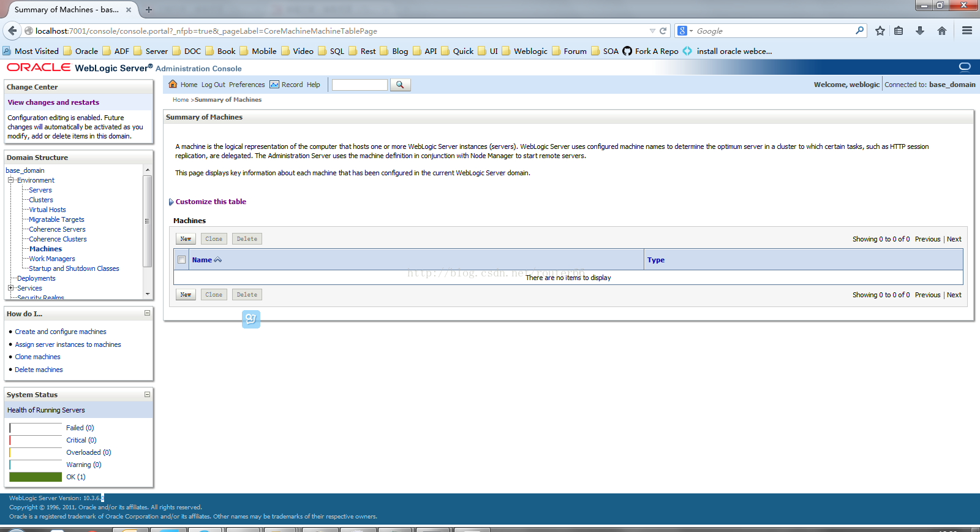Sort table by the Name sort arrows
Image resolution: width=980 pixels, height=532 pixels.
point(217,260)
